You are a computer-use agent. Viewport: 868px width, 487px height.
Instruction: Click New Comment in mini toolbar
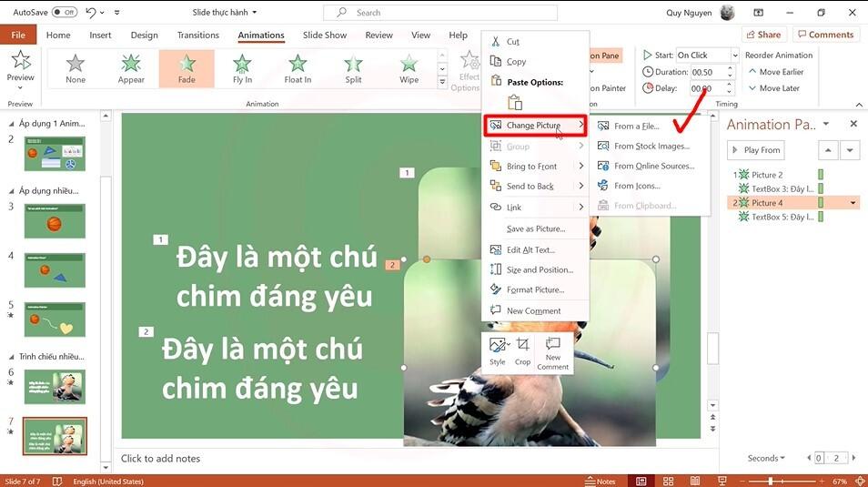tap(552, 353)
